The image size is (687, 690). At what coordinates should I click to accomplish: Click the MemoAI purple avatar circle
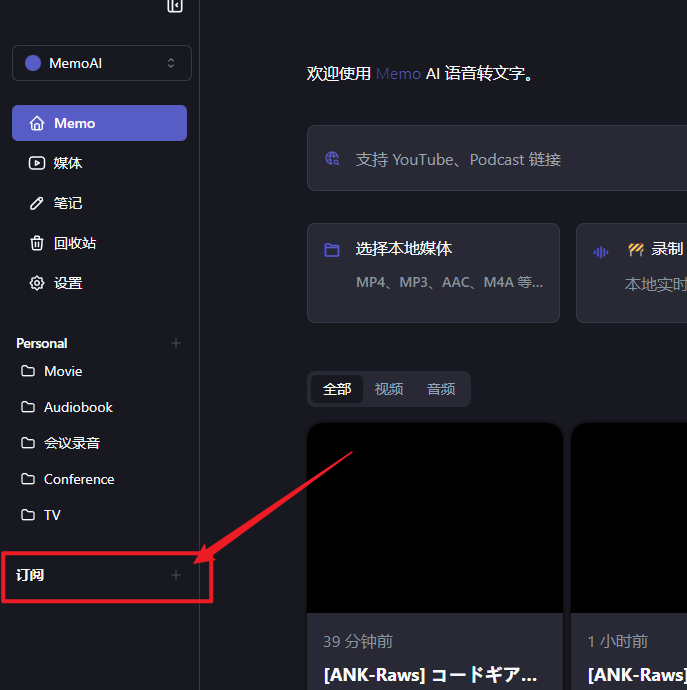point(33,63)
